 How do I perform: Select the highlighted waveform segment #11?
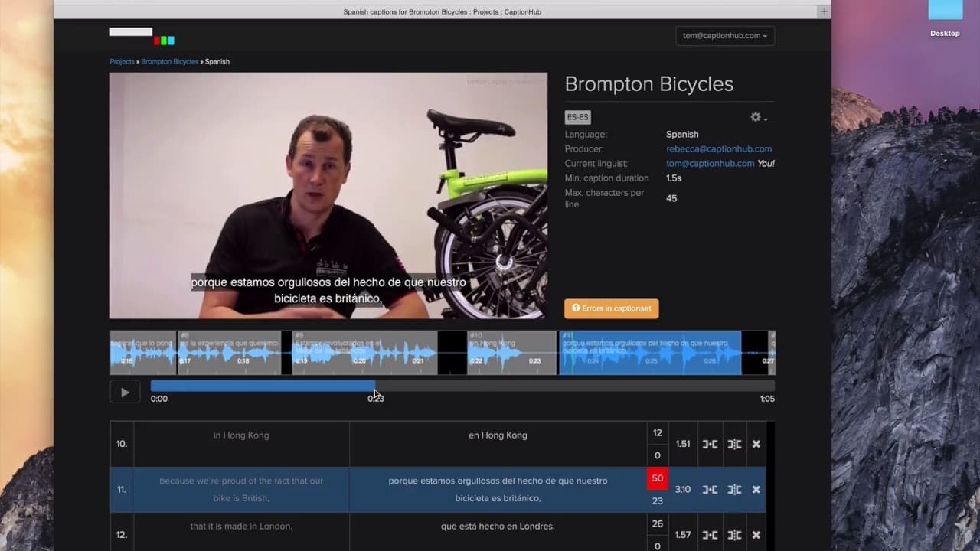650,353
